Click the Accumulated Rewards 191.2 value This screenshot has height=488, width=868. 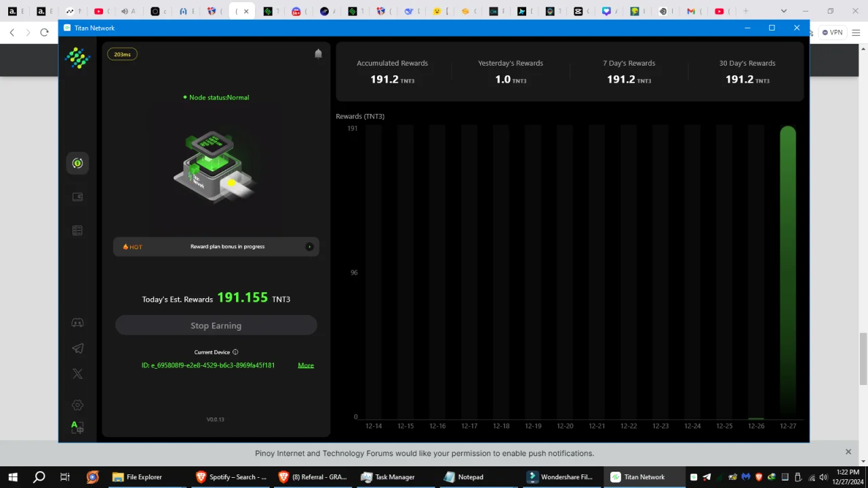pos(392,79)
